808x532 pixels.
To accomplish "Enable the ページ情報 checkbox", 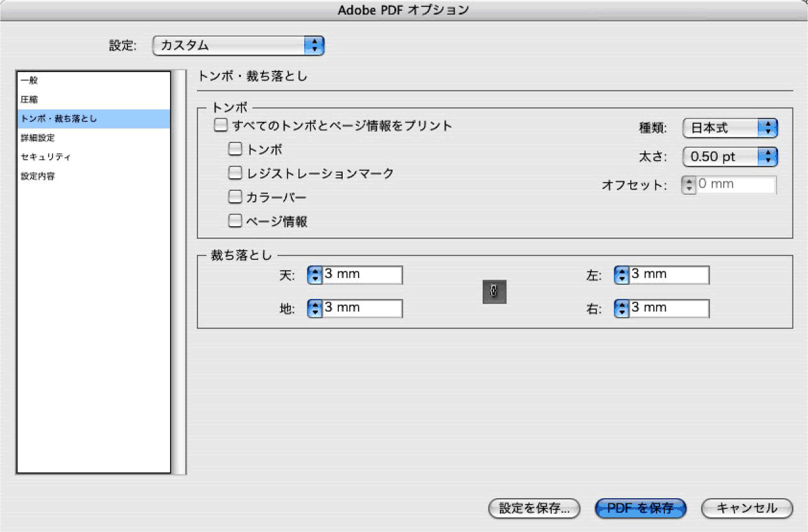I will coord(235,220).
